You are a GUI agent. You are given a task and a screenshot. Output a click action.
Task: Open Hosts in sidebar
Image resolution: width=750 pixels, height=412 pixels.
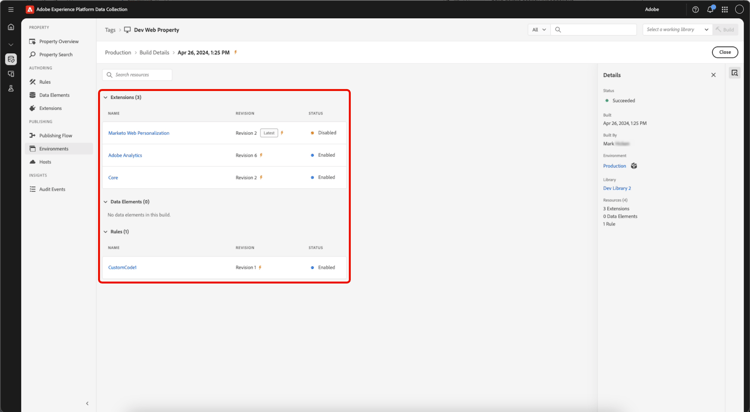pos(45,162)
